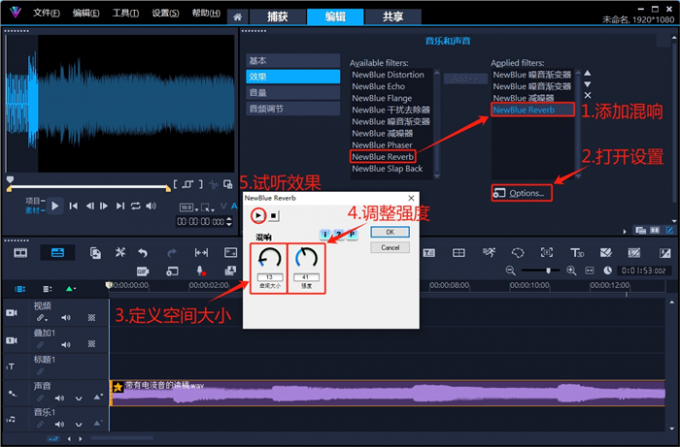This screenshot has width=680, height=447.
Task: Mute the 音乐1 track
Action: 59,424
